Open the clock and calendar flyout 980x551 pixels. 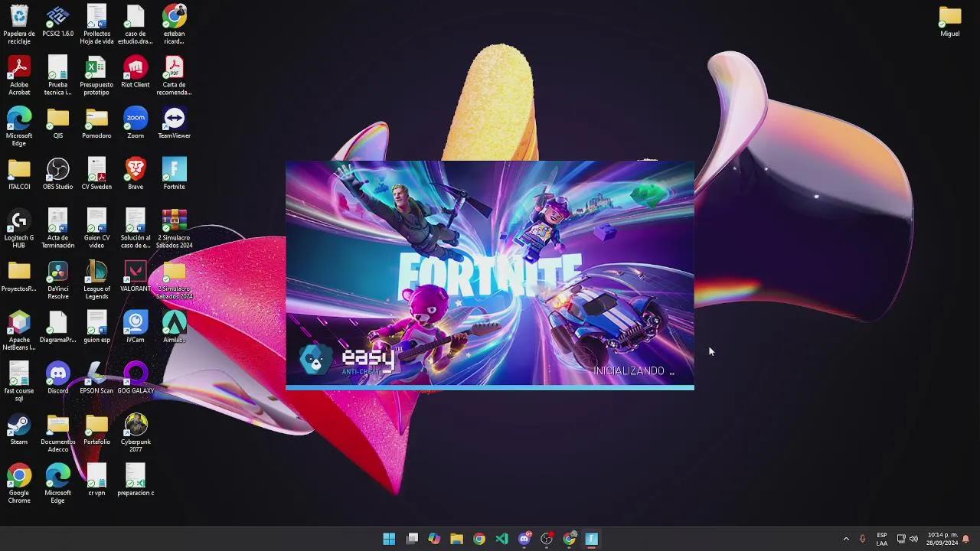[x=942, y=539]
